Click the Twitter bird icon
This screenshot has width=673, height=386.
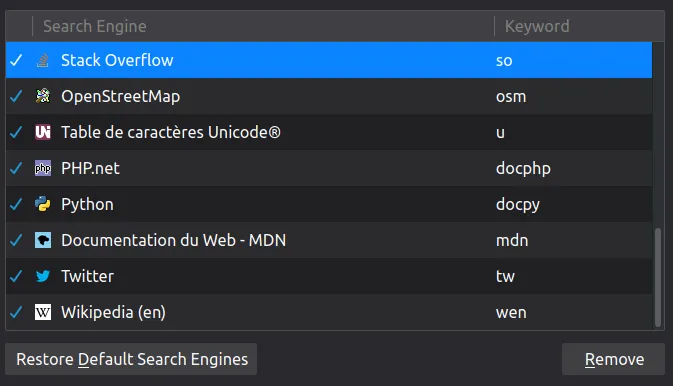[x=42, y=276]
